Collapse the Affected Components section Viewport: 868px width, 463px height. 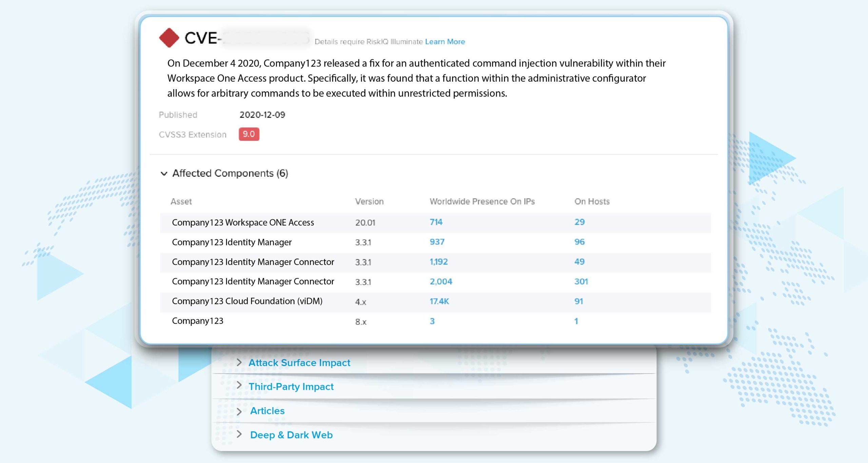click(164, 174)
